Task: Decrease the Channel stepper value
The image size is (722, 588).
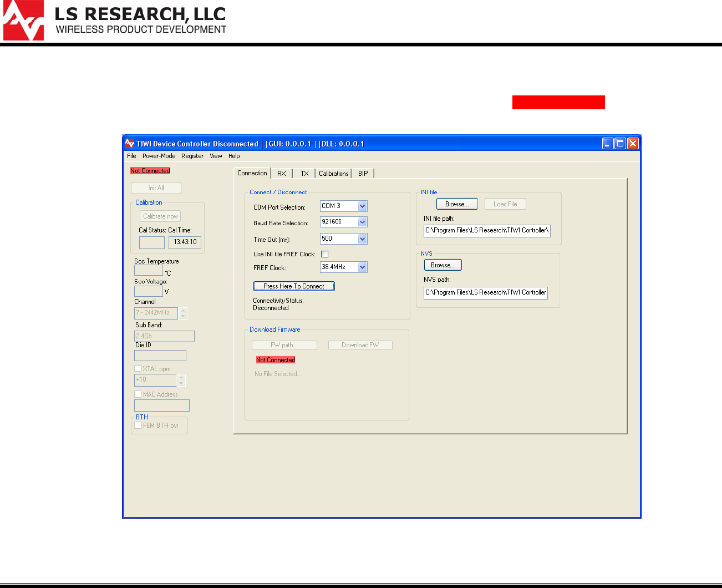Action: click(183, 316)
